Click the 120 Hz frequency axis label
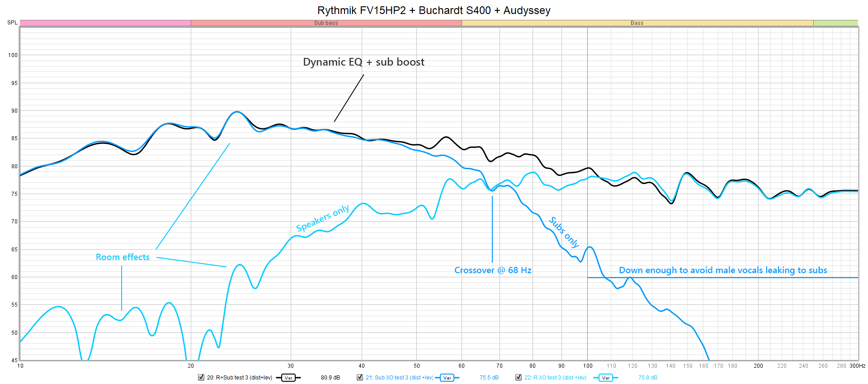The width and height of the screenshot is (868, 384). click(632, 366)
